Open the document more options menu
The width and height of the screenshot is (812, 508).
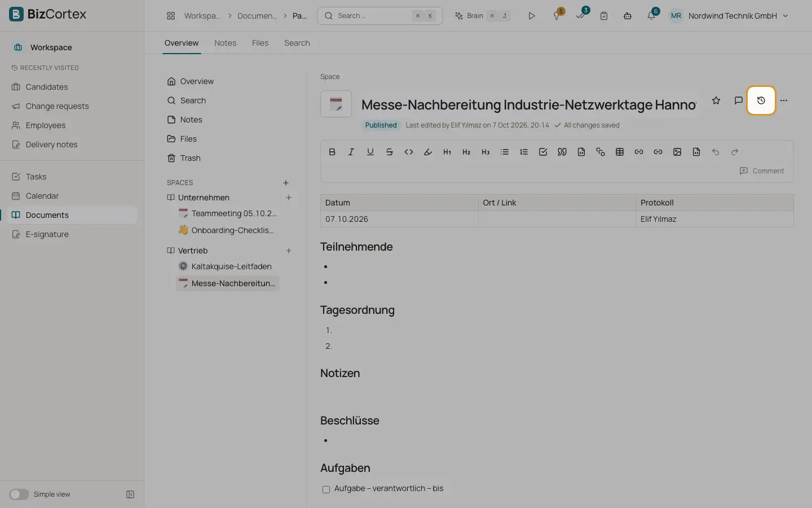[x=784, y=100]
